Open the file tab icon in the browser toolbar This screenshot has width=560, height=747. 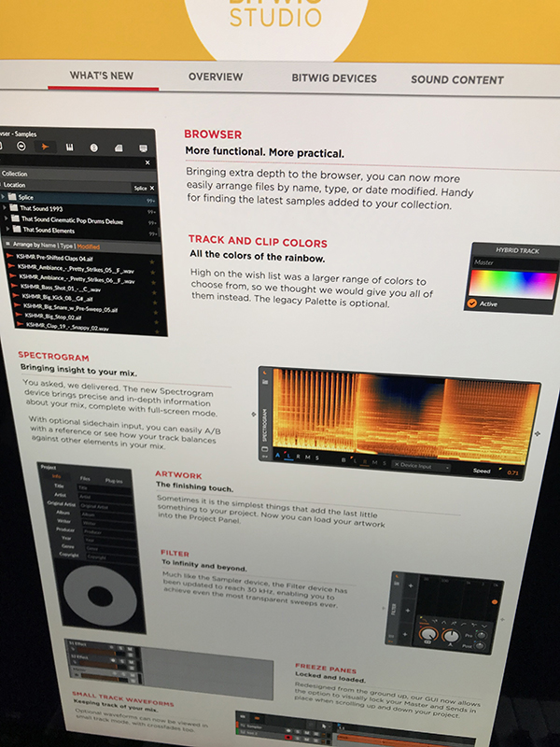pos(119,148)
